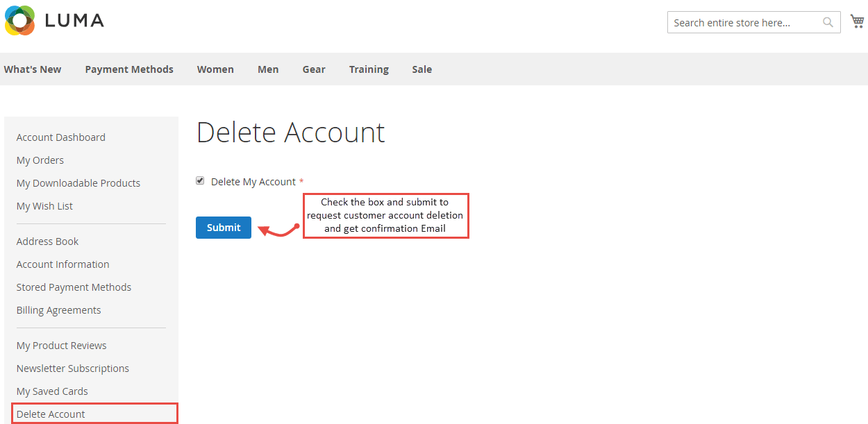This screenshot has height=424, width=868.
Task: Click the Delete Account page heading
Action: [291, 132]
